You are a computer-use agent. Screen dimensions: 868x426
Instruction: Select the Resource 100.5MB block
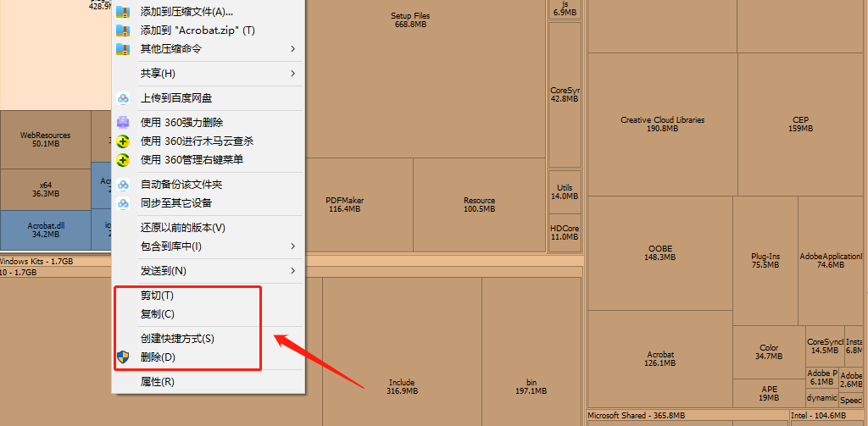[x=480, y=205]
